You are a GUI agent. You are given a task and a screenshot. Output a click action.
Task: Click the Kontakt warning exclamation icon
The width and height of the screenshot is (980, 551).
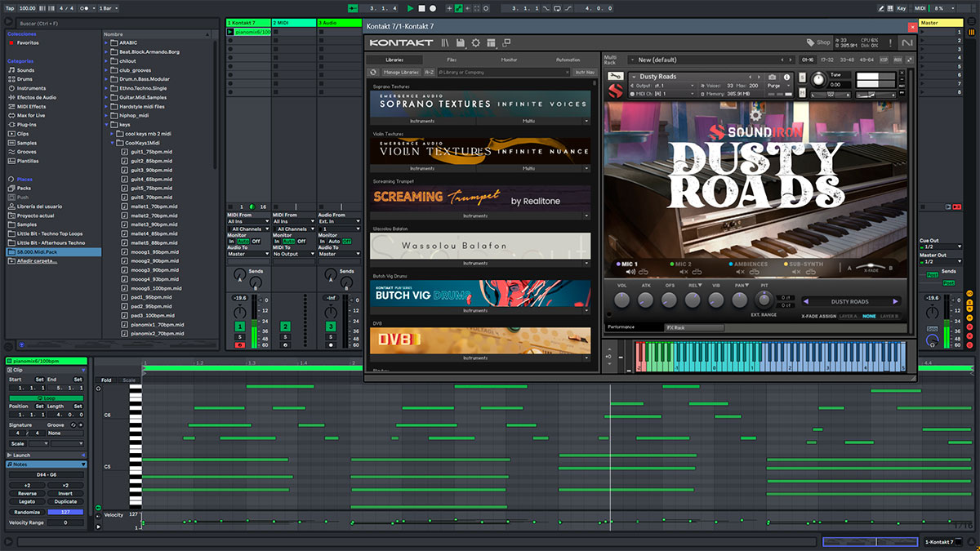[x=890, y=42]
